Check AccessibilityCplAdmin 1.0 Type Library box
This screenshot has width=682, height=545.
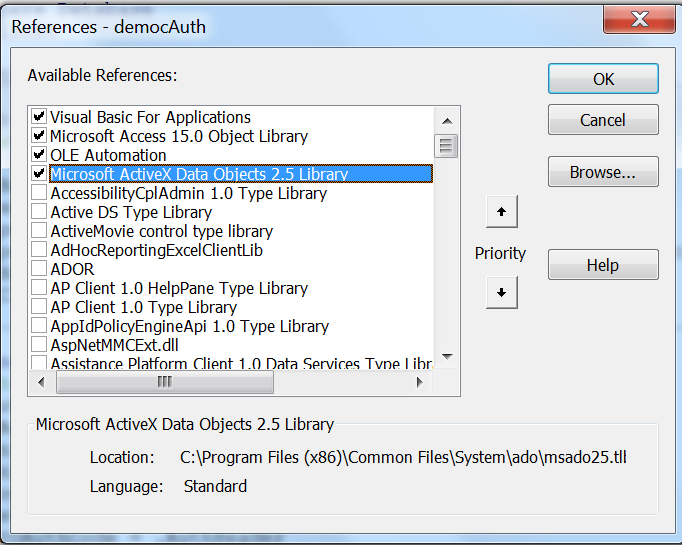(x=39, y=193)
